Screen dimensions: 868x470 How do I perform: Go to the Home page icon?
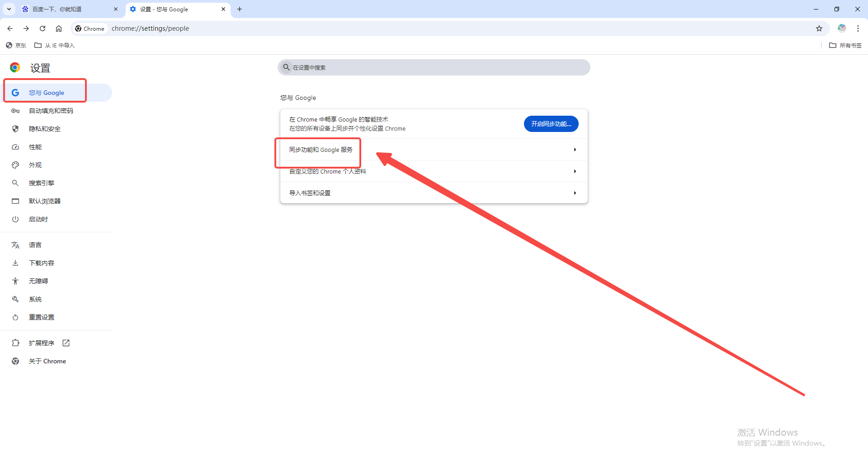(59, 28)
